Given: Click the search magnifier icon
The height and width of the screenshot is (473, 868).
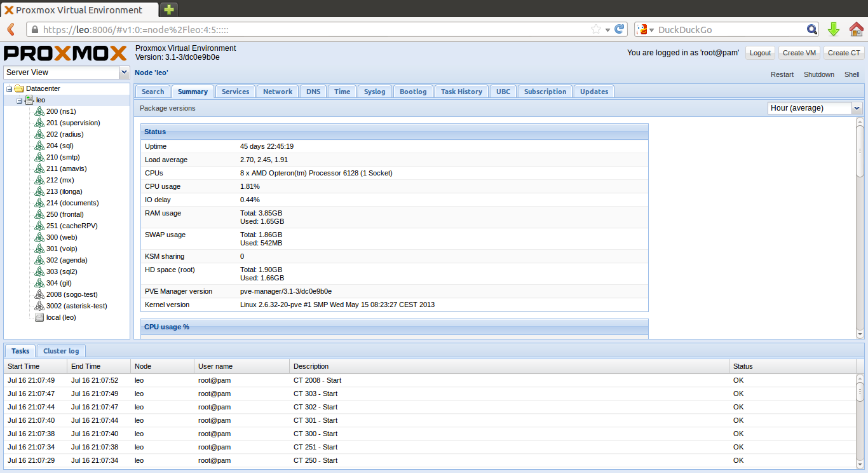Looking at the screenshot, I should (x=812, y=29).
